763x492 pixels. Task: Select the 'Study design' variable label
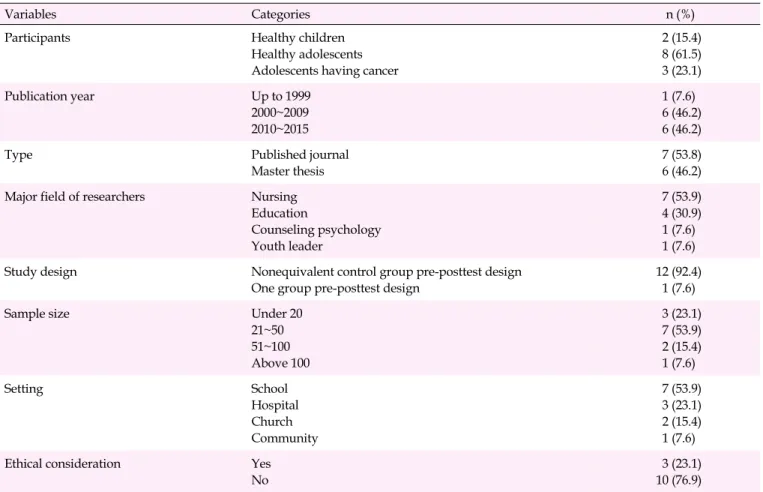[40, 272]
